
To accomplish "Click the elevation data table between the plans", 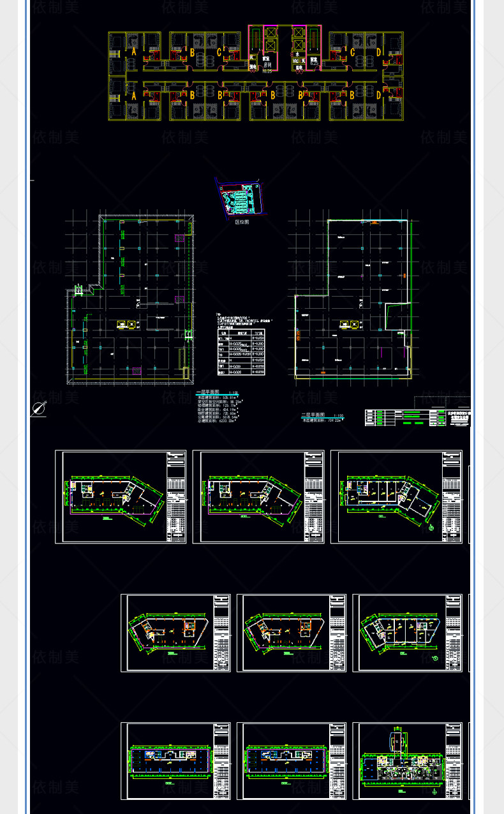I will pos(242,352).
